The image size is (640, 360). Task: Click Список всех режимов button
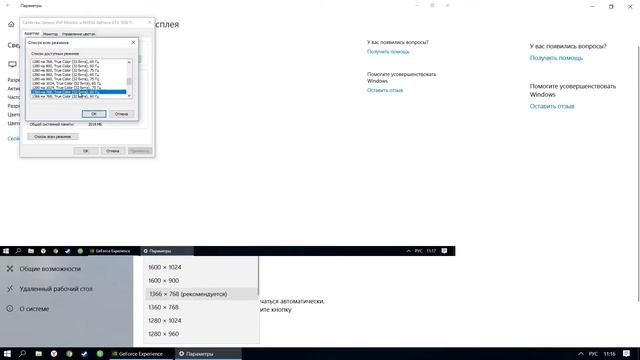(x=53, y=136)
